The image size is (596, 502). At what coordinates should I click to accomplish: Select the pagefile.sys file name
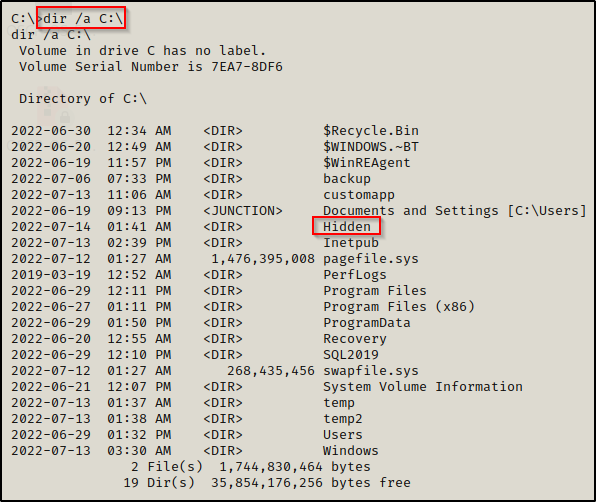click(371, 258)
